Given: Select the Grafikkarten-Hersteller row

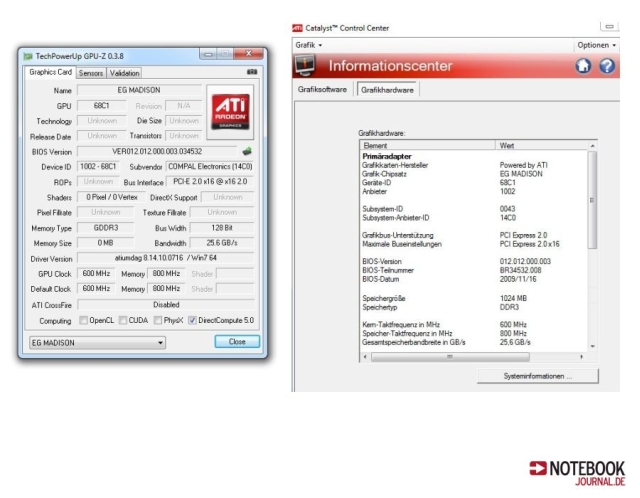Looking at the screenshot, I should (x=473, y=165).
